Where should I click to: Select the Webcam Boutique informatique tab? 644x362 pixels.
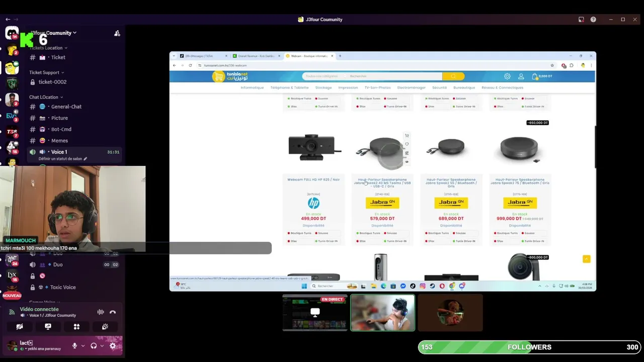tap(309, 56)
